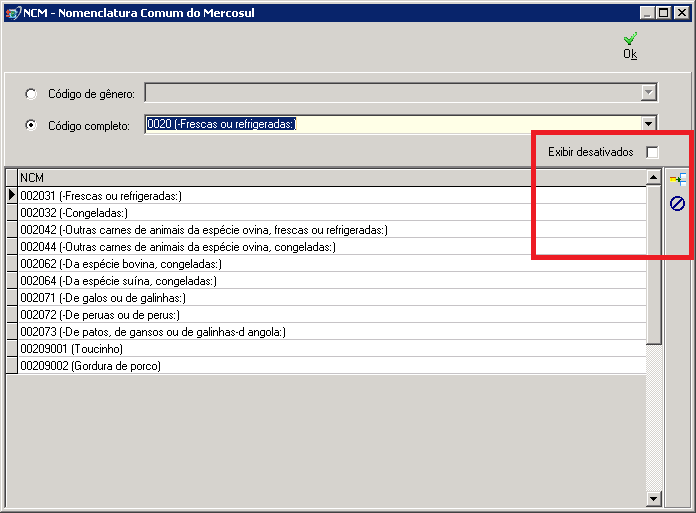Image resolution: width=696 pixels, height=513 pixels.
Task: Select row 002064 (-Da espécie suína, congeladas:)
Action: [332, 281]
